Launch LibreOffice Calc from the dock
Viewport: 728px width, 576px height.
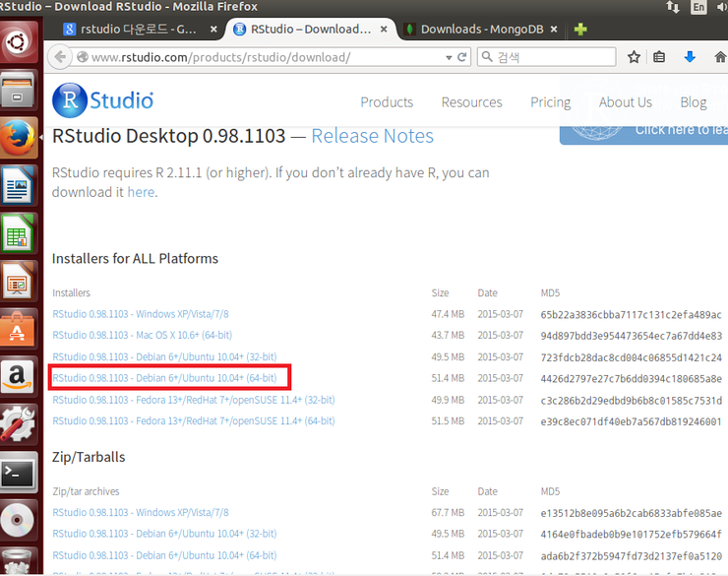[x=20, y=236]
